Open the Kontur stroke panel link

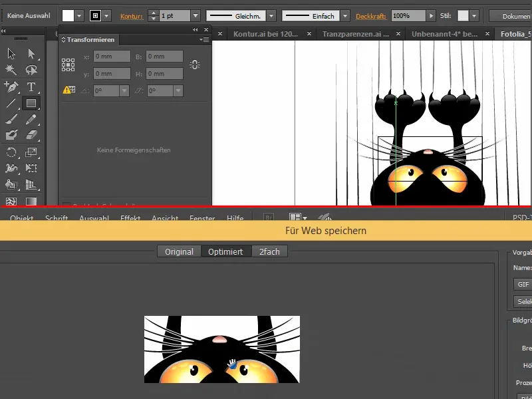tap(132, 16)
